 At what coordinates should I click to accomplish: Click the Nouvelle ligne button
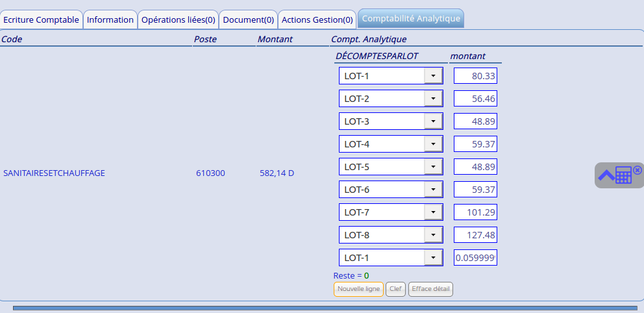tap(358, 289)
